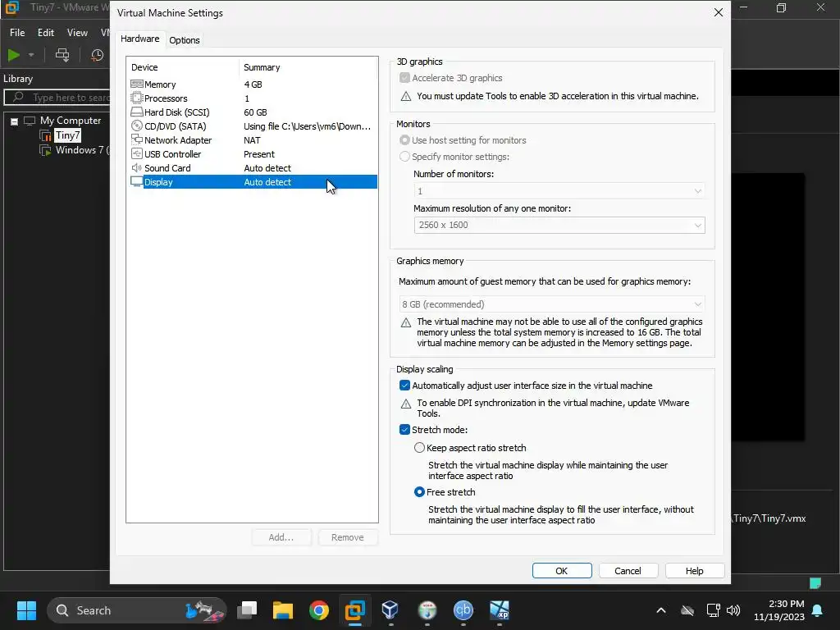Open qBittorrent from the taskbar
Screen dimensions: 840x630
[x=463, y=610]
